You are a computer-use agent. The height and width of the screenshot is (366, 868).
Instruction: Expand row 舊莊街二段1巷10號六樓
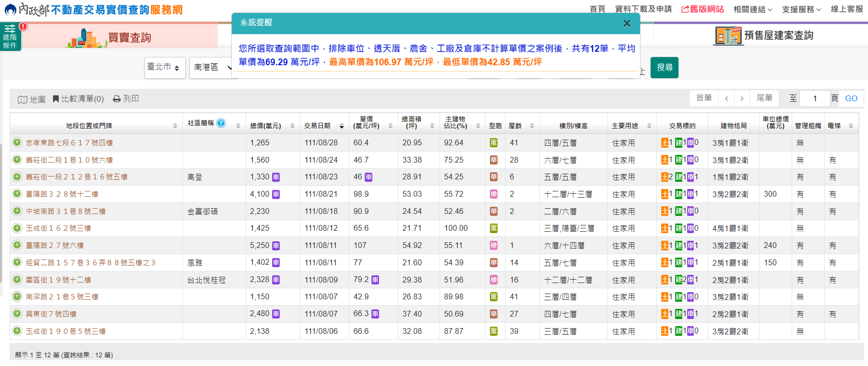pyautogui.click(x=17, y=160)
